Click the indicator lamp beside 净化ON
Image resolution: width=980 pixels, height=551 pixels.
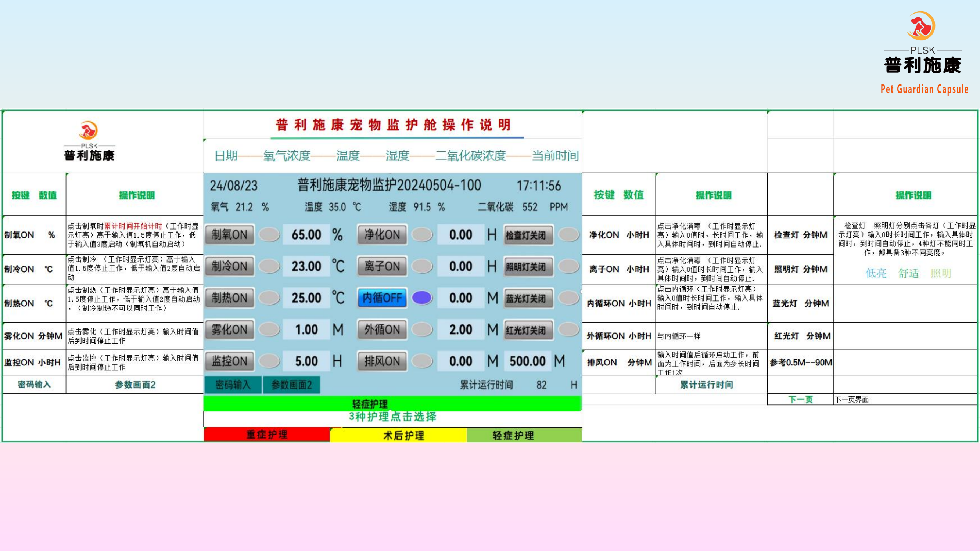422,235
